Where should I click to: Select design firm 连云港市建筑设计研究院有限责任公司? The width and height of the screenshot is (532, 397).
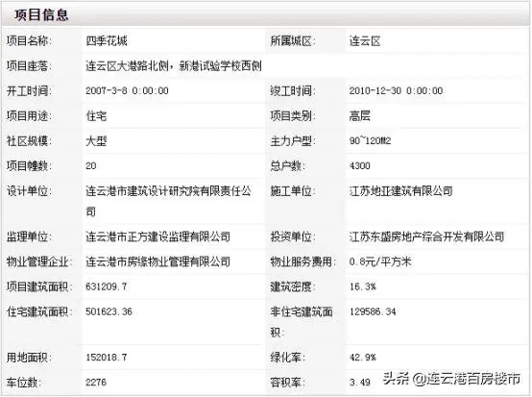tap(168, 201)
